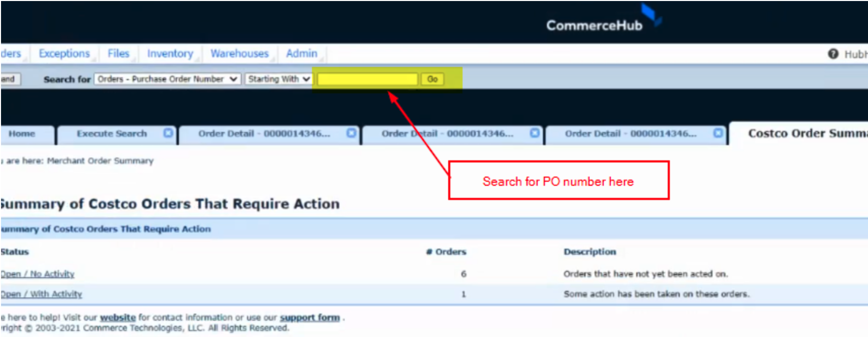Open the Open / No Activity orders link
Image resolution: width=868 pixels, height=337 pixels.
38,274
